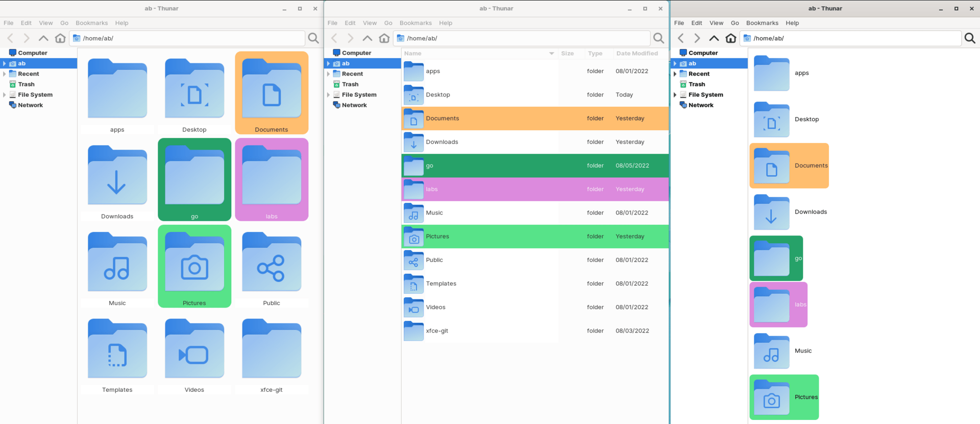
Task: Open the Edit menu in right window
Action: click(697, 23)
